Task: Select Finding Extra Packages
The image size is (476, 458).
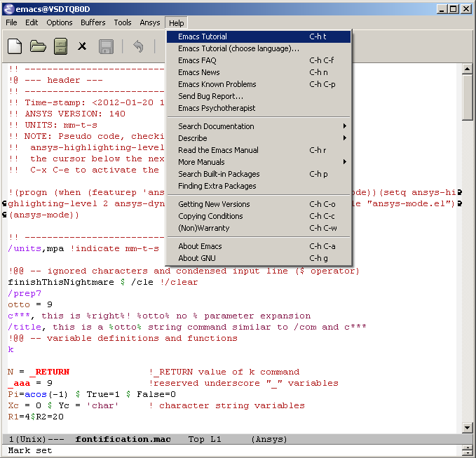Action: [x=259, y=186]
